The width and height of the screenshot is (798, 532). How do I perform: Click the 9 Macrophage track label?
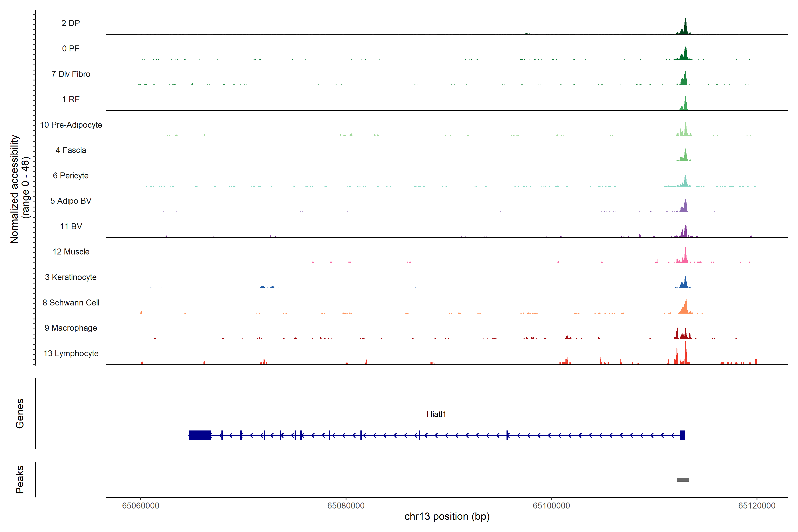[70, 328]
